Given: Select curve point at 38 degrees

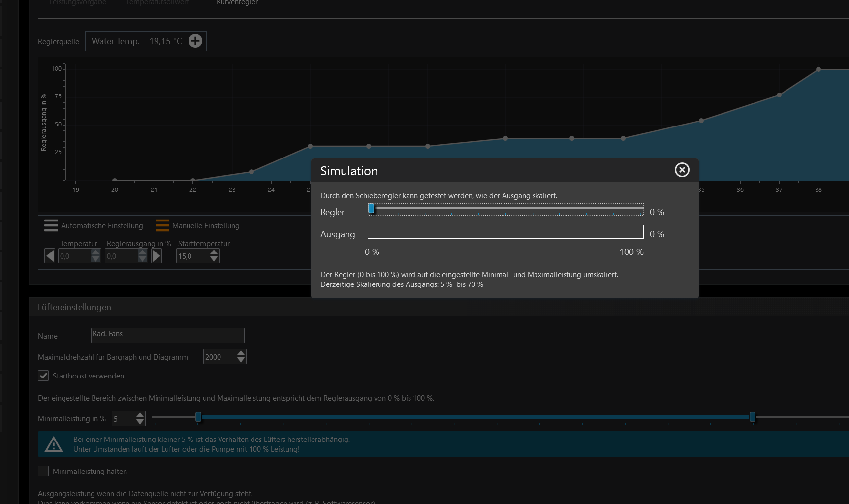Looking at the screenshot, I should point(818,70).
